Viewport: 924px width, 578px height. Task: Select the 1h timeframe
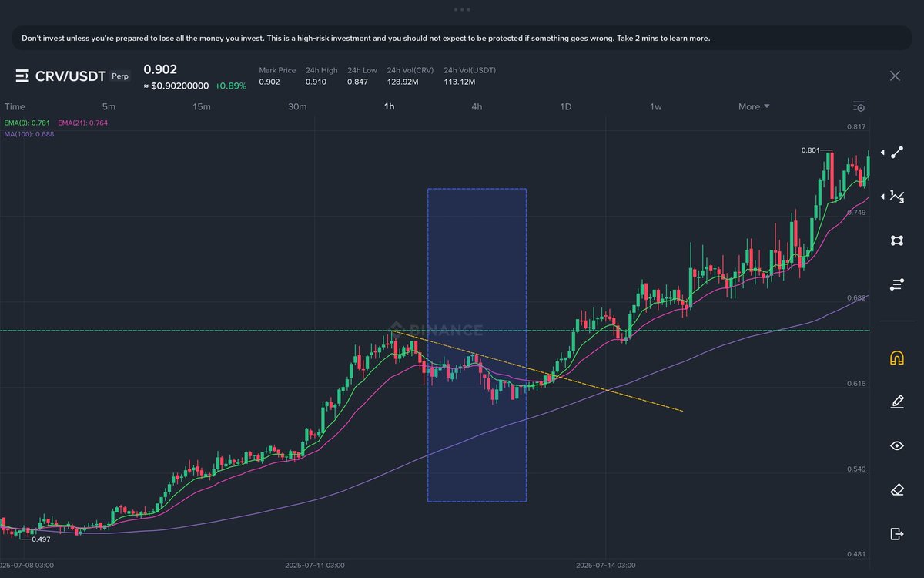tap(390, 106)
